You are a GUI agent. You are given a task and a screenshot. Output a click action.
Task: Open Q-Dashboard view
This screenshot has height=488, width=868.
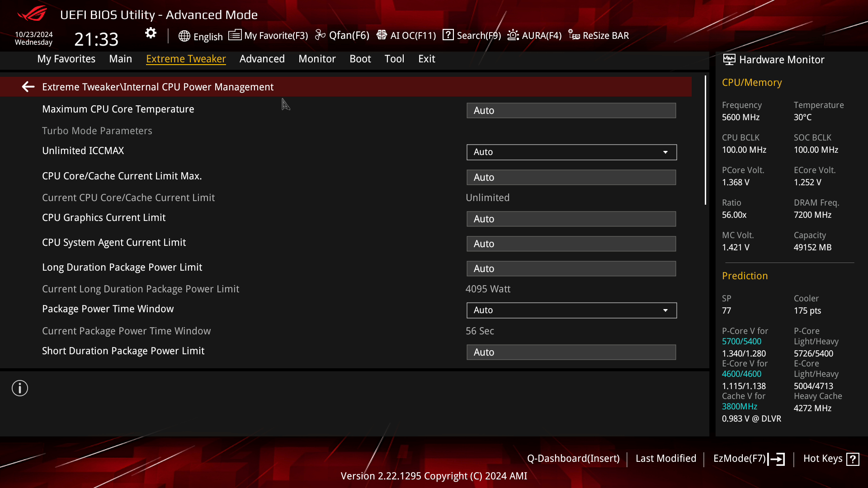[x=574, y=458]
